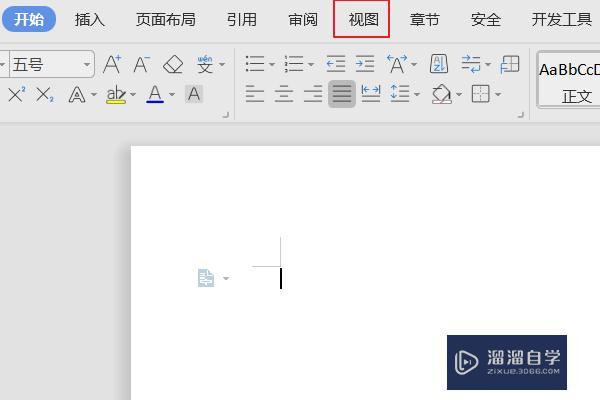Click the sort A-Z icon
600x400 pixels.
point(439,64)
